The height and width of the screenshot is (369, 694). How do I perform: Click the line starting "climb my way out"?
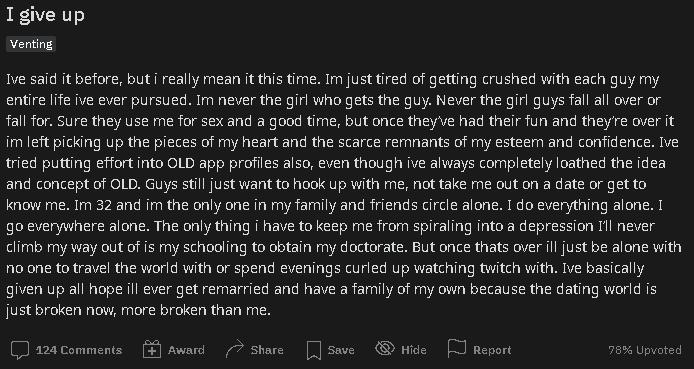click(343, 247)
